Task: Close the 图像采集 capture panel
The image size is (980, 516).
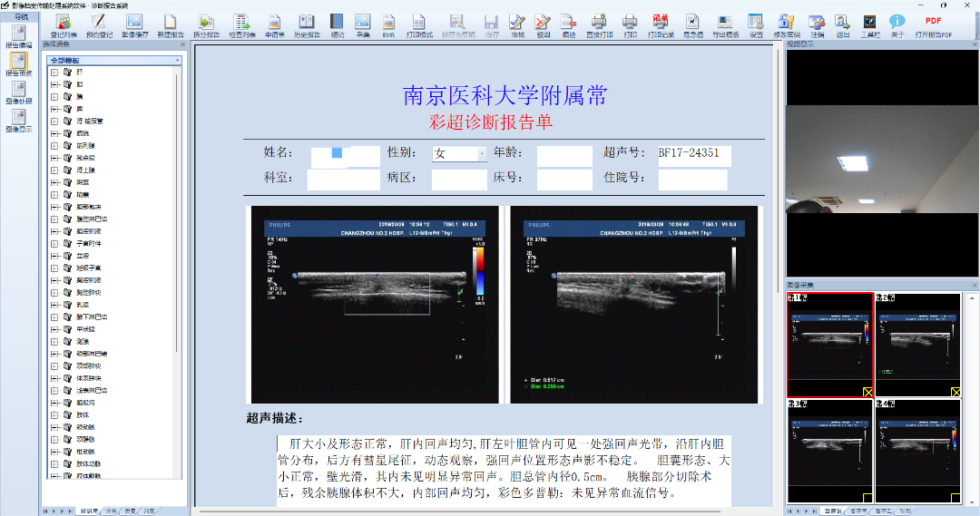Action: pyautogui.click(x=975, y=285)
